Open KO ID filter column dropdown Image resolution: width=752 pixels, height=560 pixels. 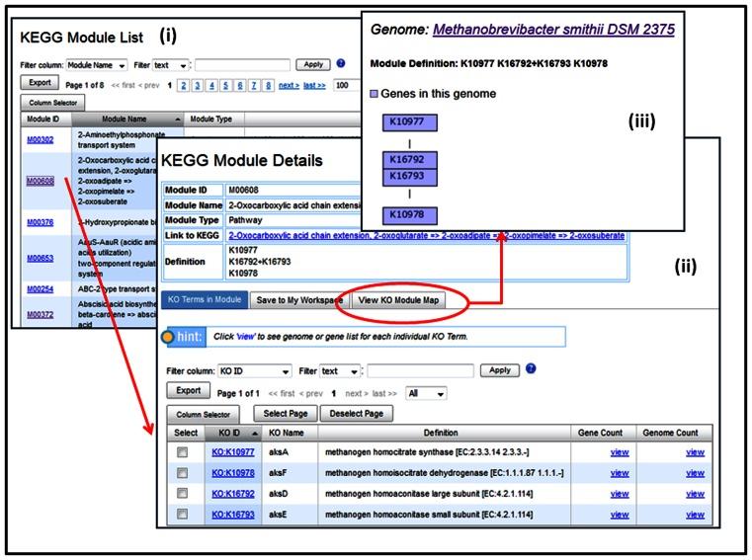click(255, 371)
